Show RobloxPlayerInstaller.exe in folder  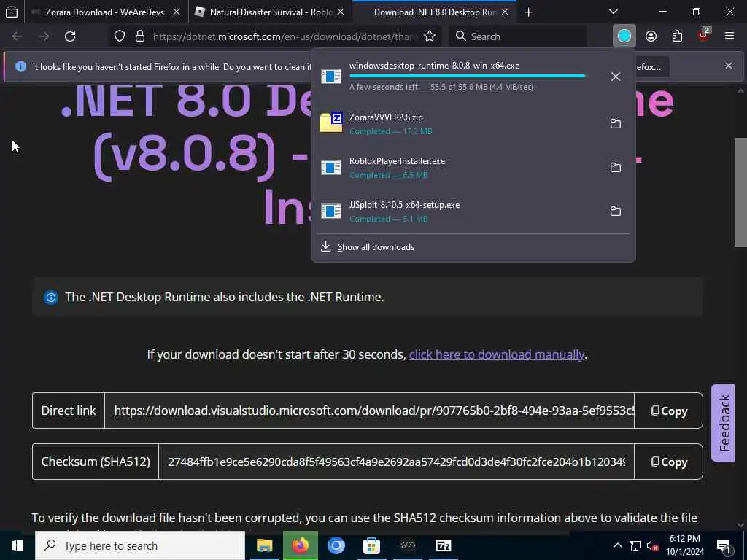[616, 168]
